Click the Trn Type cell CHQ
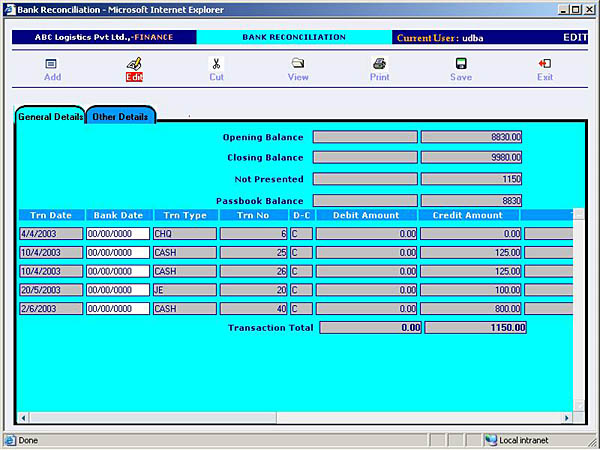This screenshot has width=600, height=450. [x=185, y=233]
